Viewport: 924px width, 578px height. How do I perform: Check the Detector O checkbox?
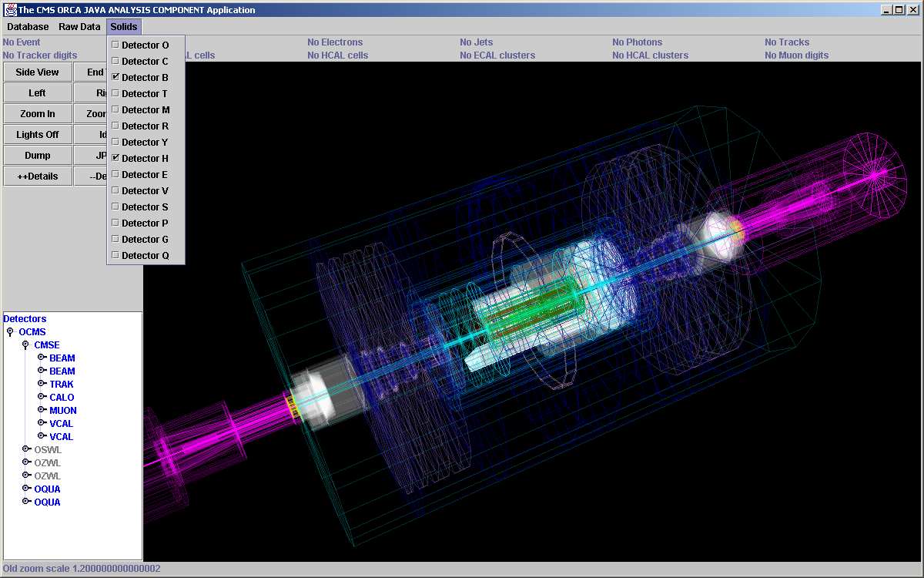115,45
